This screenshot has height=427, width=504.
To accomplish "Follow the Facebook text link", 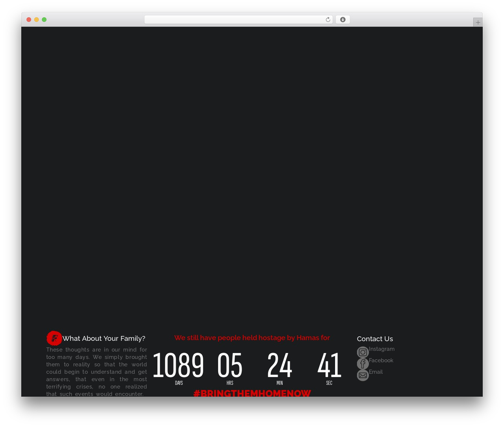I will point(381,360).
